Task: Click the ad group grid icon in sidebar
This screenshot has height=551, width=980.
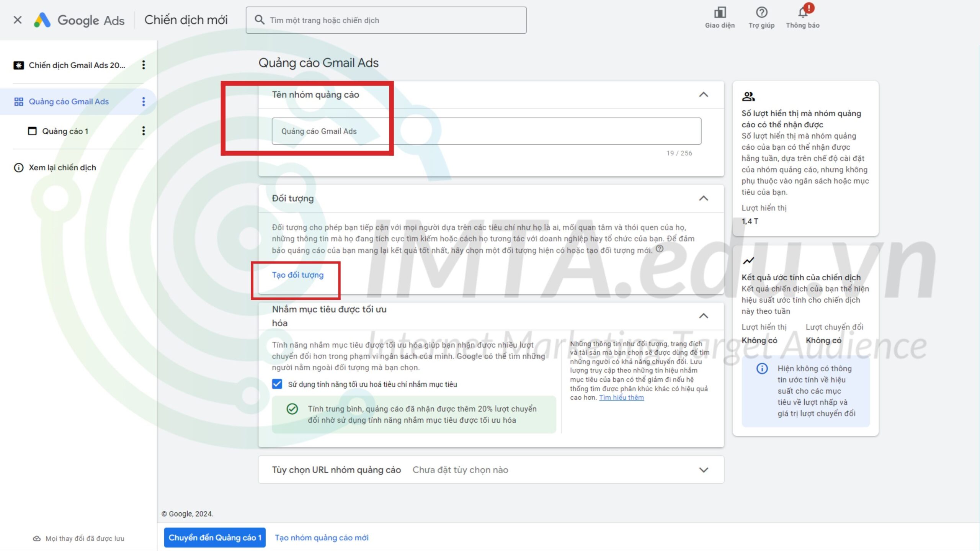Action: coord(18,101)
